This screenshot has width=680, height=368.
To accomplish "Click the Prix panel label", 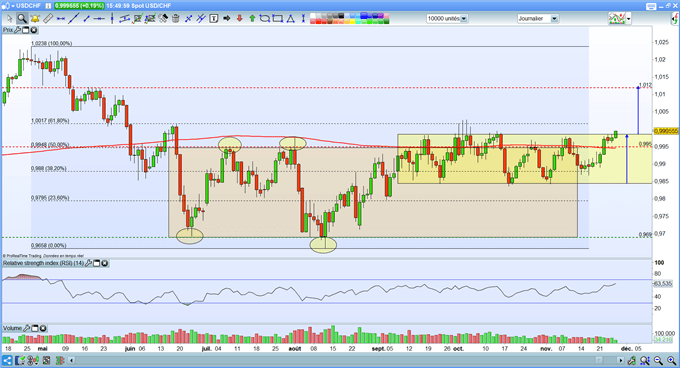I will tap(8, 30).
